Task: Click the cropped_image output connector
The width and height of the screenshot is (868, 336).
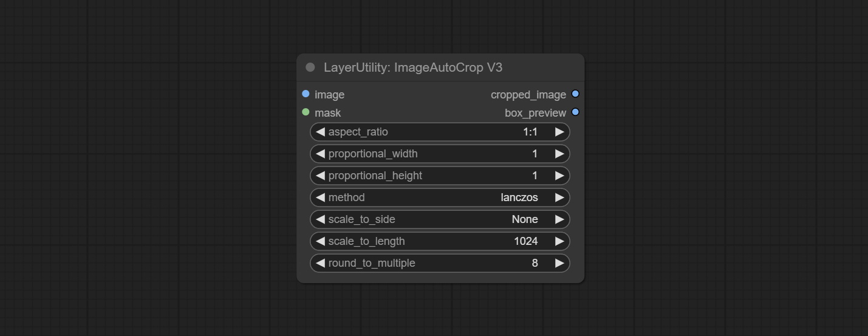Action: [x=575, y=94]
